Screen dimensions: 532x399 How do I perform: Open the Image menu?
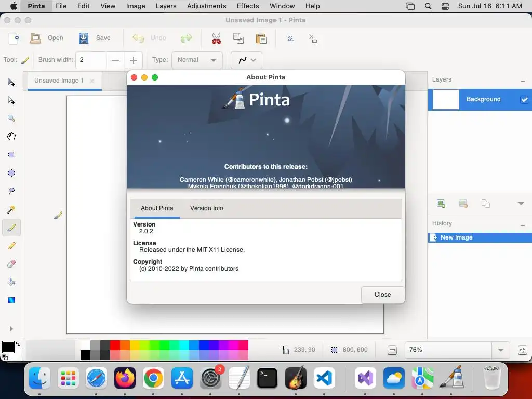pyautogui.click(x=136, y=6)
